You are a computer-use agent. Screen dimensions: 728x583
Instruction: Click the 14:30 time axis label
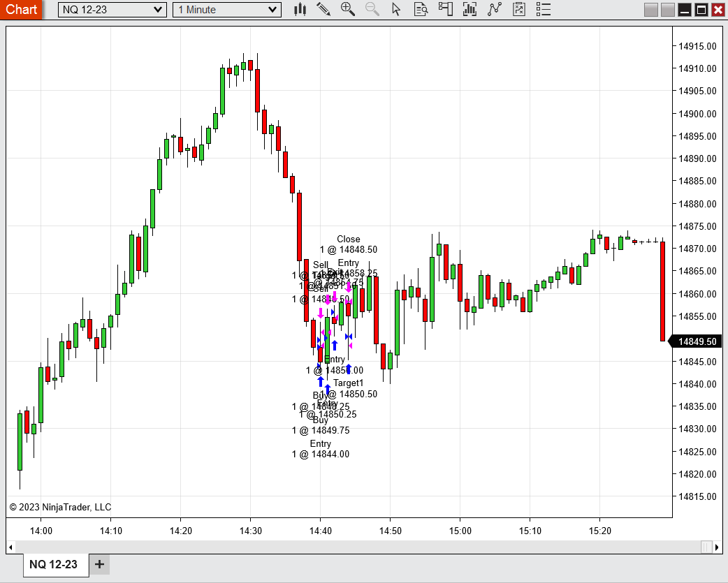[251, 531]
